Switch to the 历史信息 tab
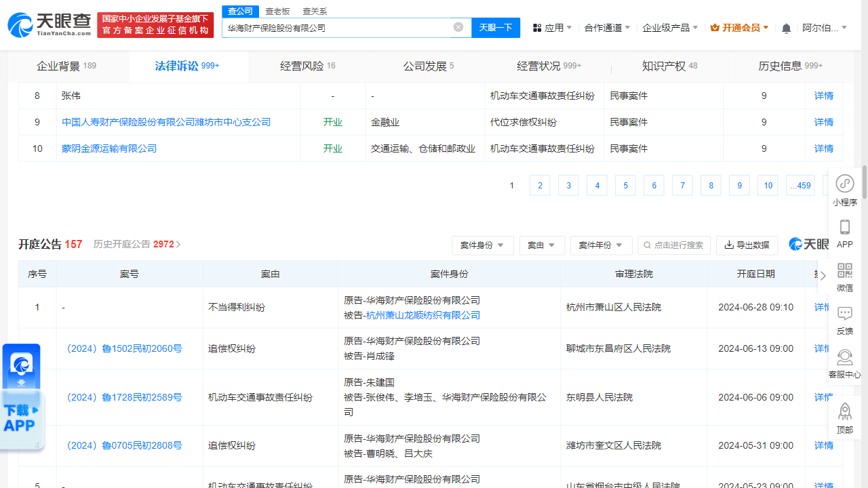 tap(791, 66)
